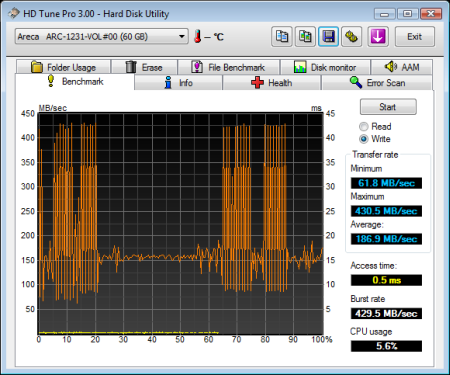Click the Transfer rate group label
Viewport: 450px width, 375px height.
(x=375, y=155)
